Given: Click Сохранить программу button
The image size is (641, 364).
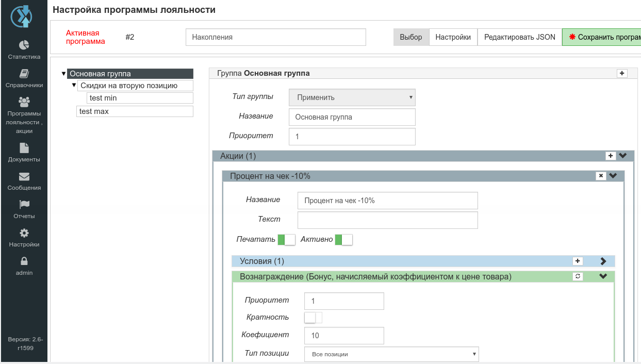Looking at the screenshot, I should coord(601,37).
